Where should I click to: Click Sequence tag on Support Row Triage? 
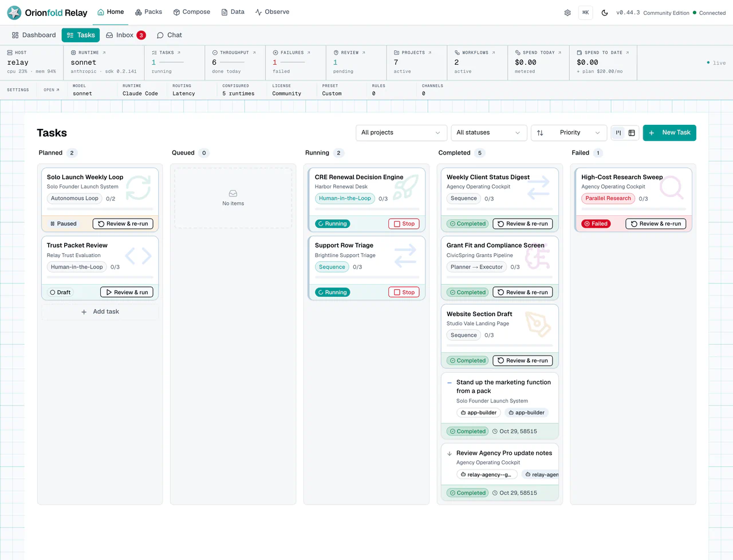pos(332,267)
